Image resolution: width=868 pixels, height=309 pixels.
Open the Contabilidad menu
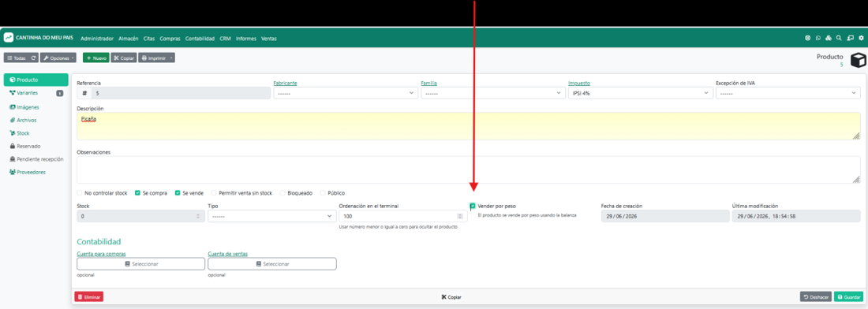200,39
